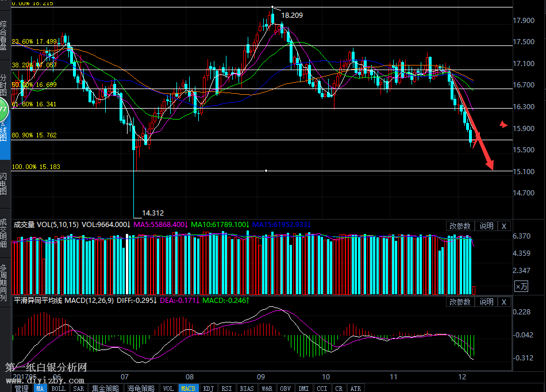Open 综合看盘 in the left sidebar
The image size is (546, 392).
coord(4,36)
